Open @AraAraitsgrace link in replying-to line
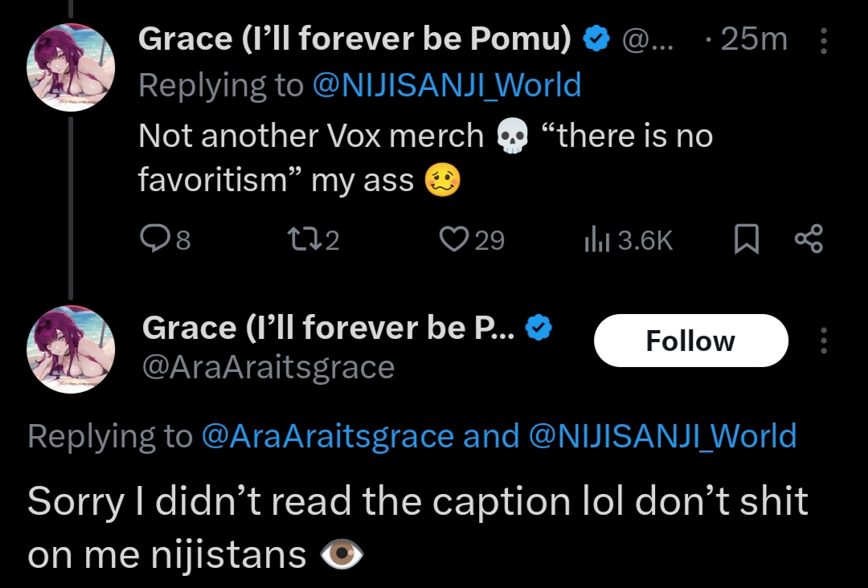The image size is (868, 588). coord(327,436)
